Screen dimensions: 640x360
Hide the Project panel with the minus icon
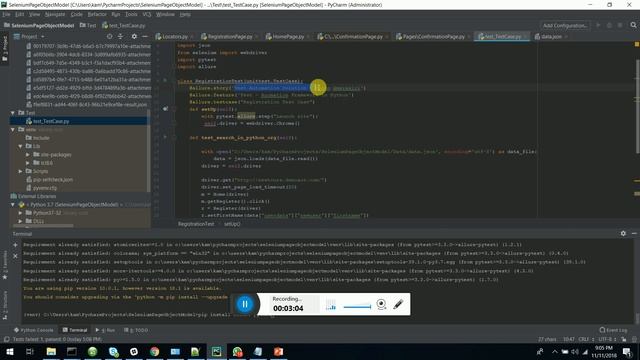click(144, 36)
